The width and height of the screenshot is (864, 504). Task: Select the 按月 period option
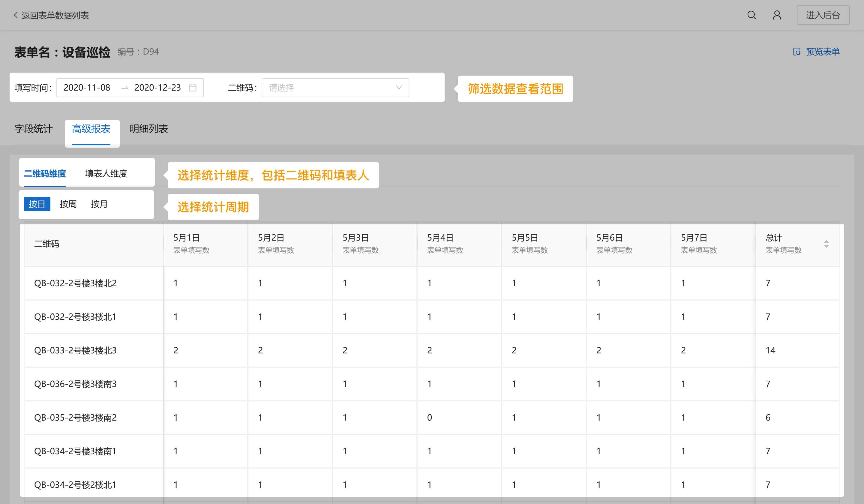click(99, 204)
